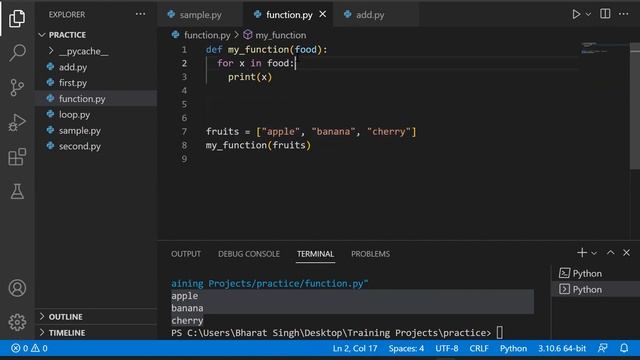The width and height of the screenshot is (640, 360).
Task: Open the Manage gear settings icon
Action: 17,322
